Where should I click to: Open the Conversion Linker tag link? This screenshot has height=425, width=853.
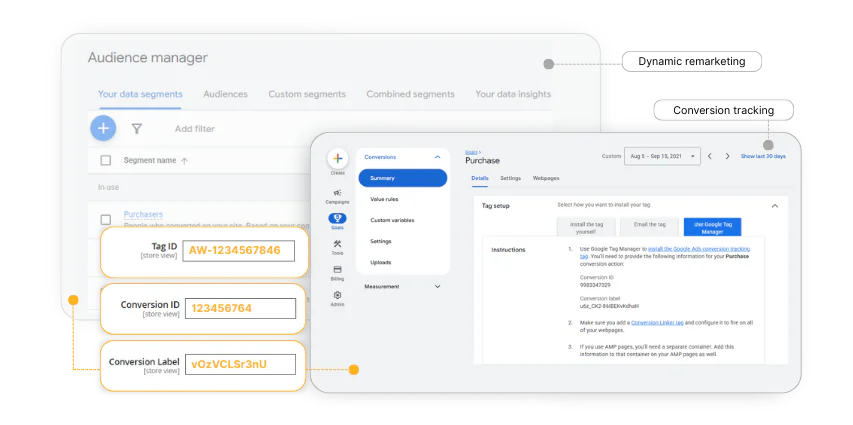pyautogui.click(x=657, y=323)
